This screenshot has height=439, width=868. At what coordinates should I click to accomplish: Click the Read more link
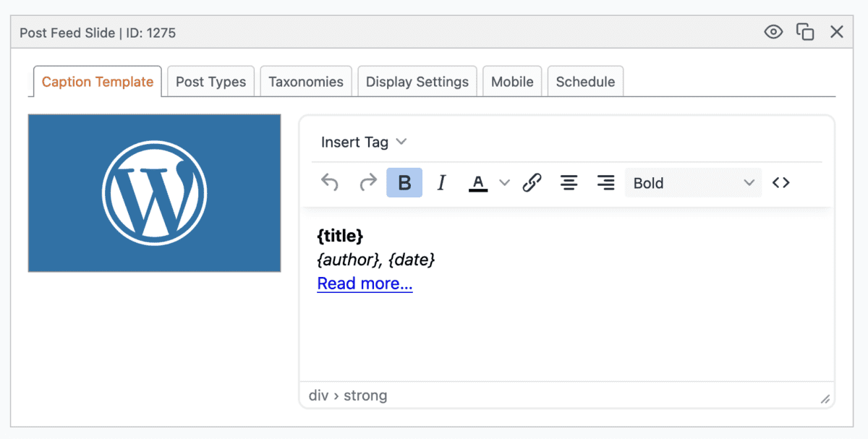pyautogui.click(x=365, y=283)
